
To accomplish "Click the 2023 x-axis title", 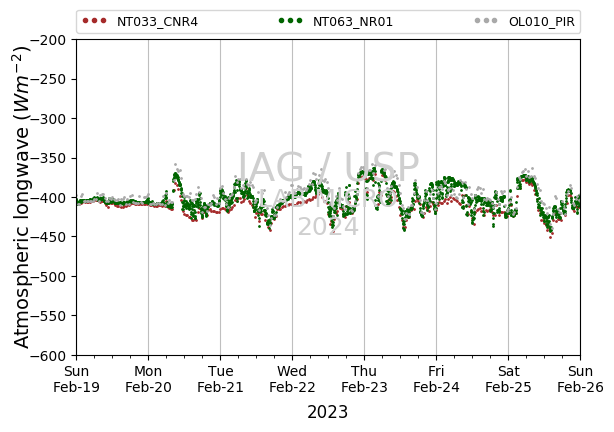I will click(327, 412).
